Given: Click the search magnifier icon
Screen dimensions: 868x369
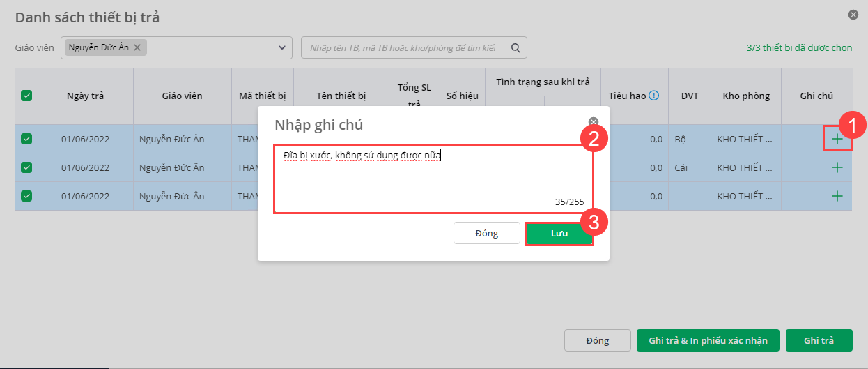Looking at the screenshot, I should 516,47.
